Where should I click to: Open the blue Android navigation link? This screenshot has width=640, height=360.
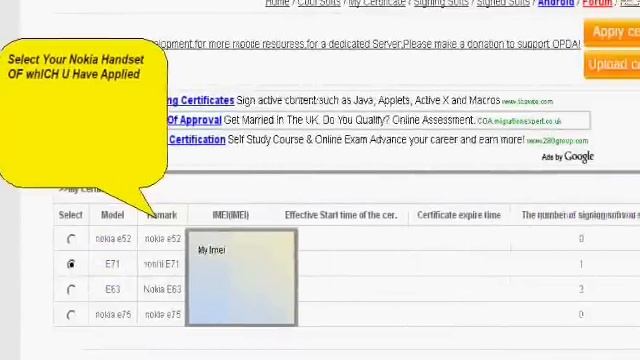(556, 3)
